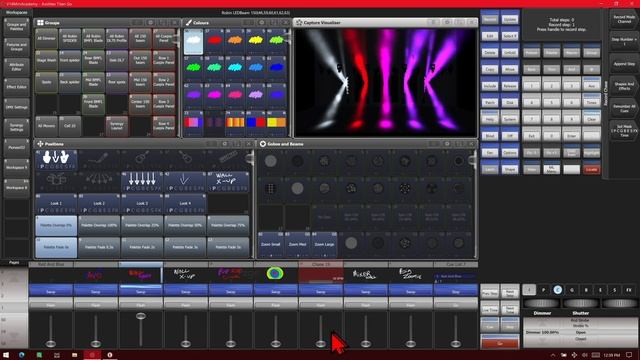Select the blue-red split colour palette

click(x=256, y=123)
